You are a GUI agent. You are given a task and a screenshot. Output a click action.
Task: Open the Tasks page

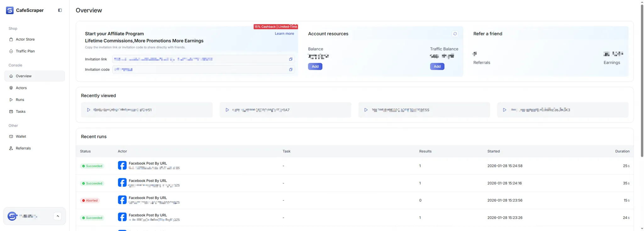tap(34, 112)
